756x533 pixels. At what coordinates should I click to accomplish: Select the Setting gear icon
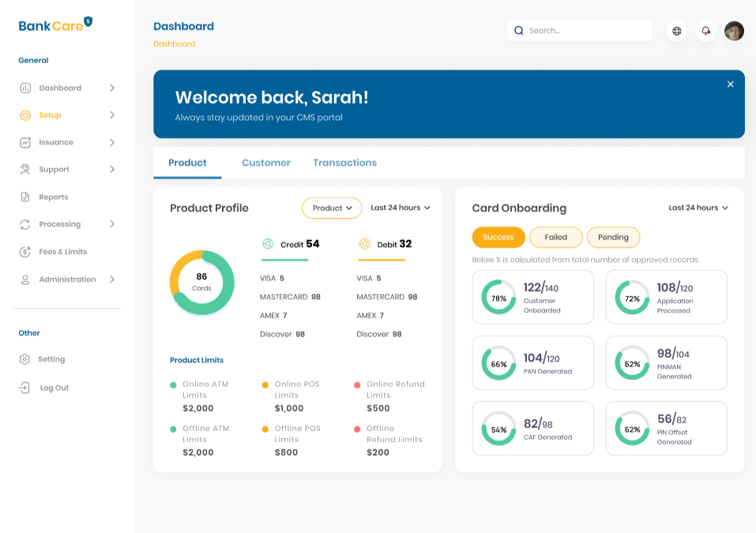click(25, 359)
